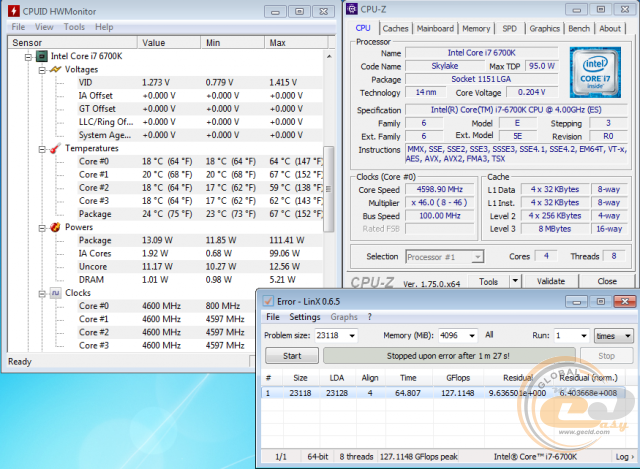Click the Residual column header in LinX

point(518,378)
